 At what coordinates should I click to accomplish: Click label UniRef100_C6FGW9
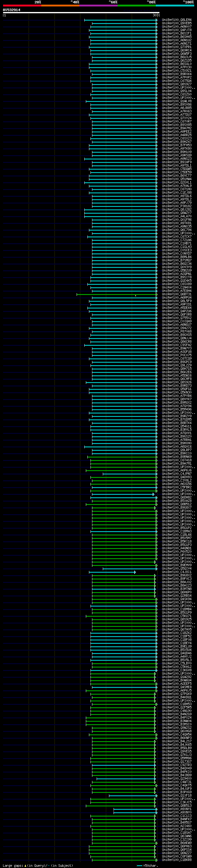click(176, 857)
